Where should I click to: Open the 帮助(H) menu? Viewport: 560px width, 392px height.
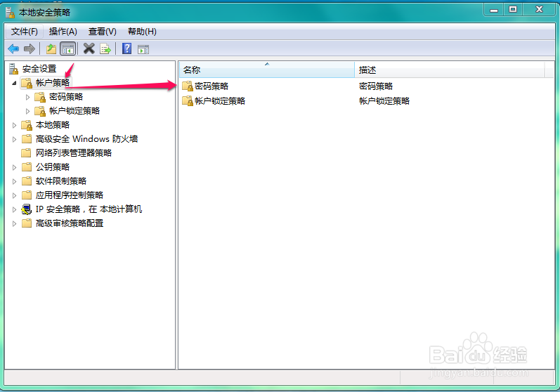[142, 32]
